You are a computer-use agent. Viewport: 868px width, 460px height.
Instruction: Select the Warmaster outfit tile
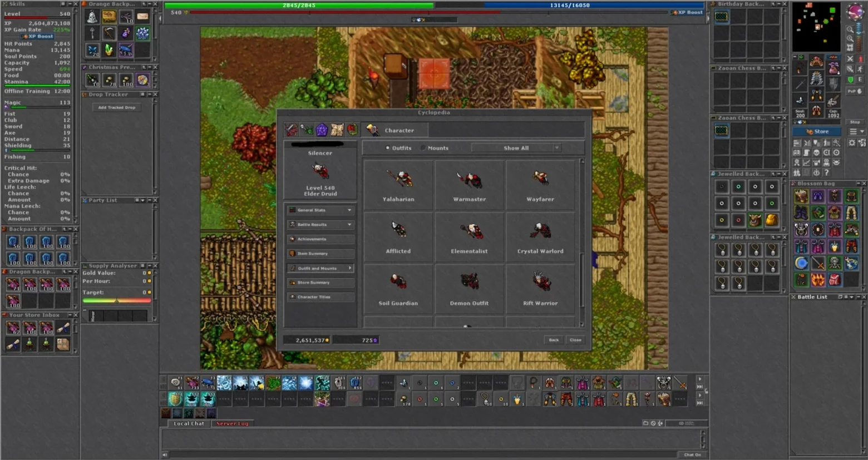[x=469, y=185]
